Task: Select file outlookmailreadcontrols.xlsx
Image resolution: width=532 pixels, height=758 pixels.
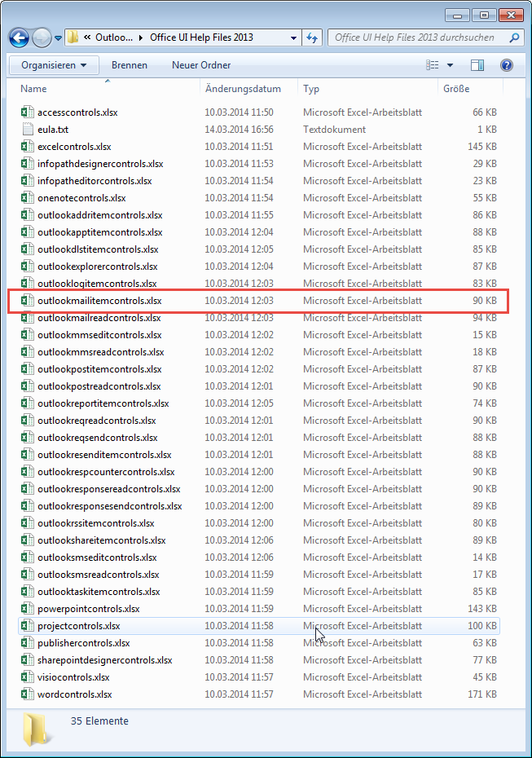Action: pyautogui.click(x=99, y=318)
